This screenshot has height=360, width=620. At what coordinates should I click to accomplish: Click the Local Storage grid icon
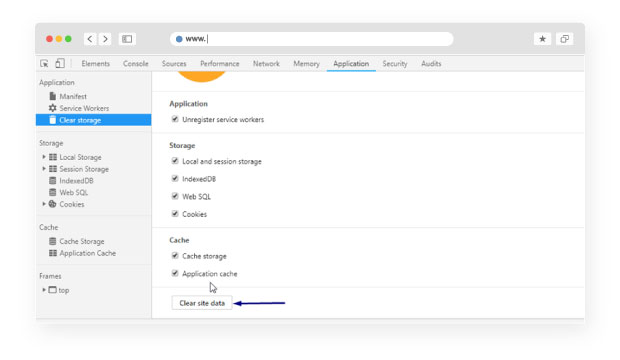click(x=53, y=157)
